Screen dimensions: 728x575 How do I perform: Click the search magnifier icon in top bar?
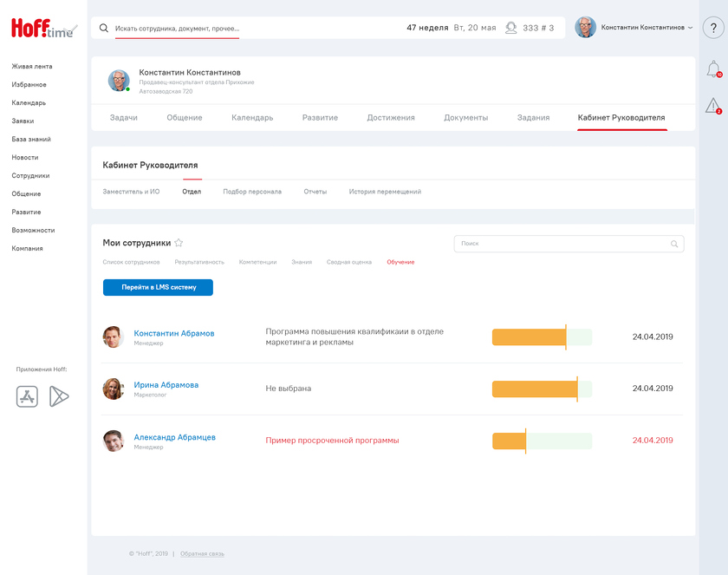(x=104, y=28)
